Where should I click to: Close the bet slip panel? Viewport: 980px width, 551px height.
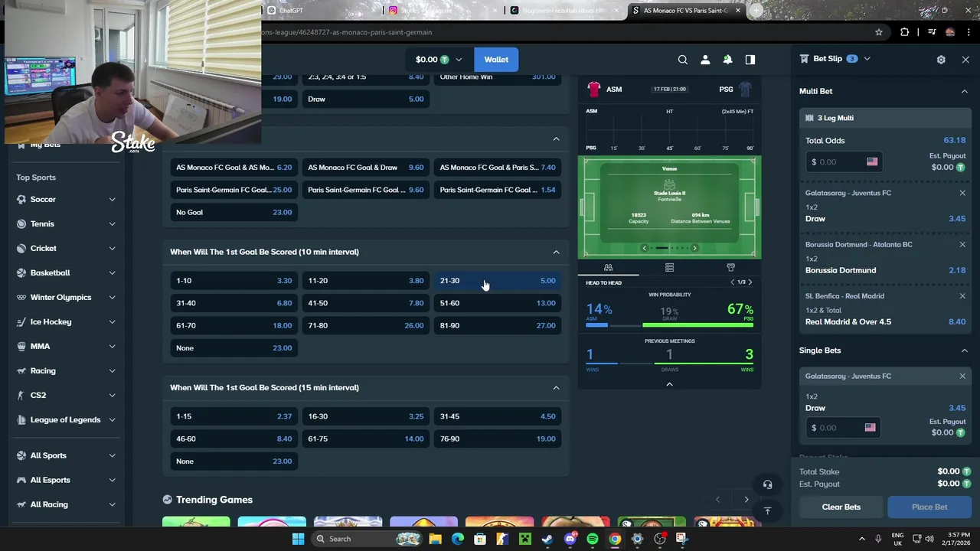(x=965, y=59)
